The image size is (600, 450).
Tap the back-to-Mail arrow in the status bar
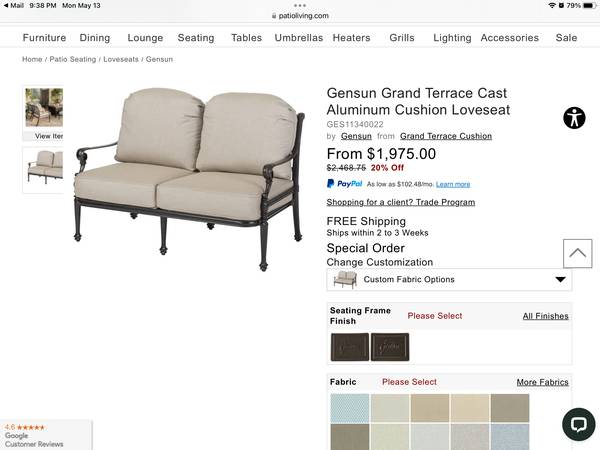point(6,5)
